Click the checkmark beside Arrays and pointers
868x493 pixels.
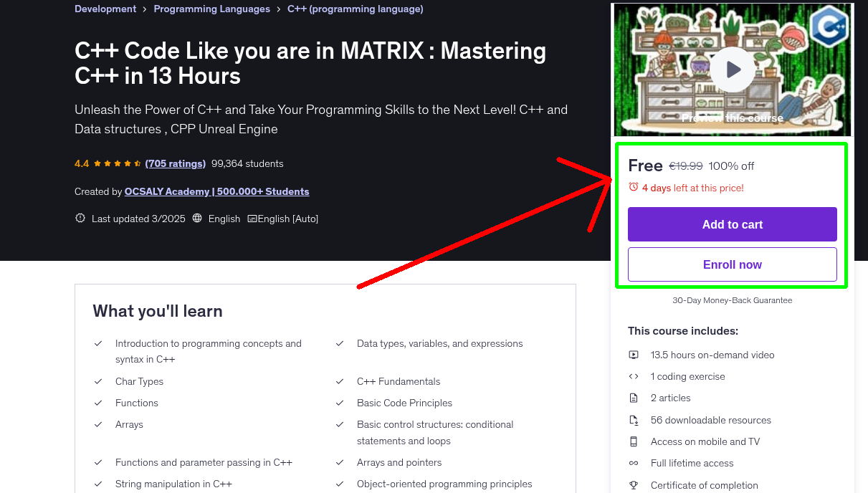pos(340,462)
